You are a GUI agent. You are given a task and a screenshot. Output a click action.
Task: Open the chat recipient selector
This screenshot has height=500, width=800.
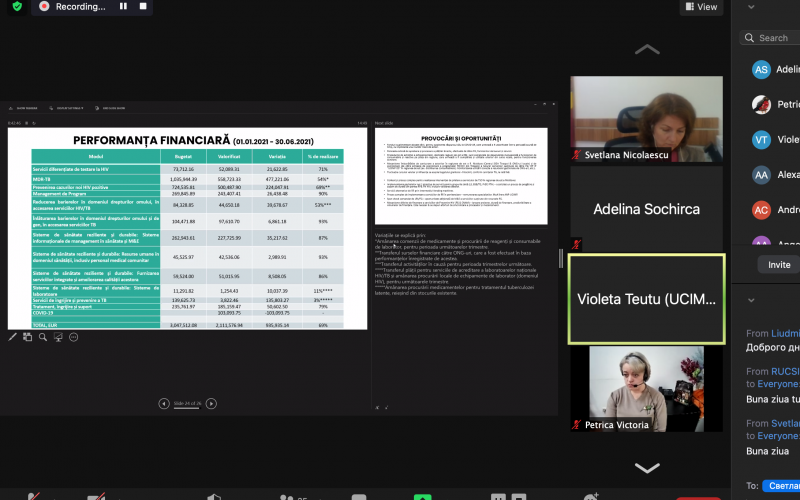(780, 486)
